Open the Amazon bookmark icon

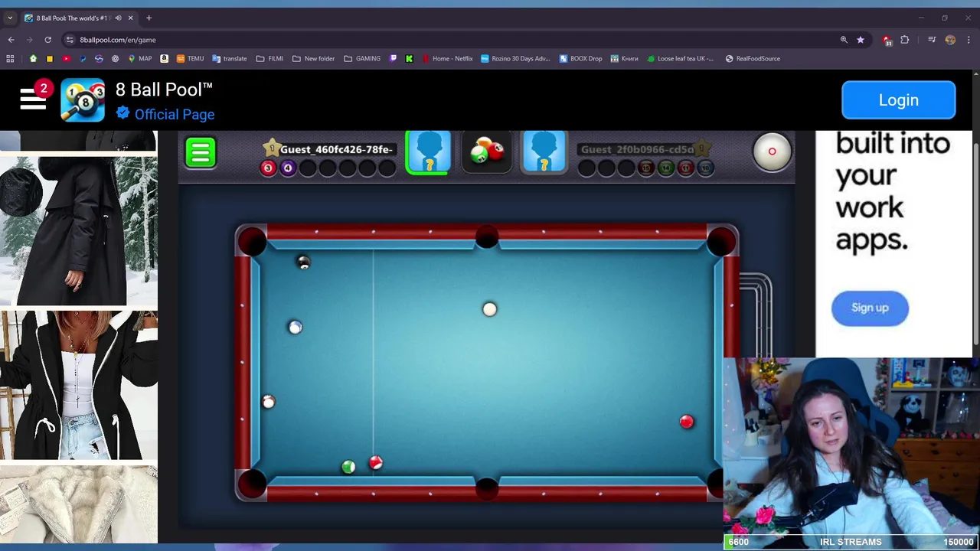[166, 58]
